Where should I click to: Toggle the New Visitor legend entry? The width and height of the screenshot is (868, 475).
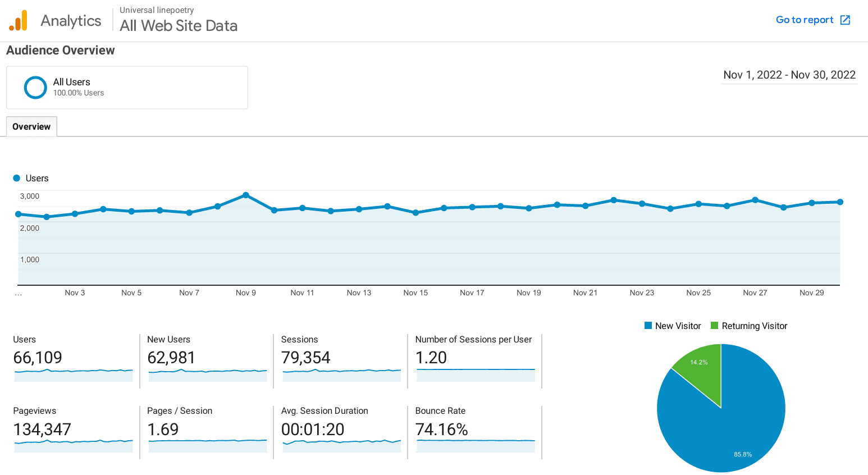tap(672, 326)
